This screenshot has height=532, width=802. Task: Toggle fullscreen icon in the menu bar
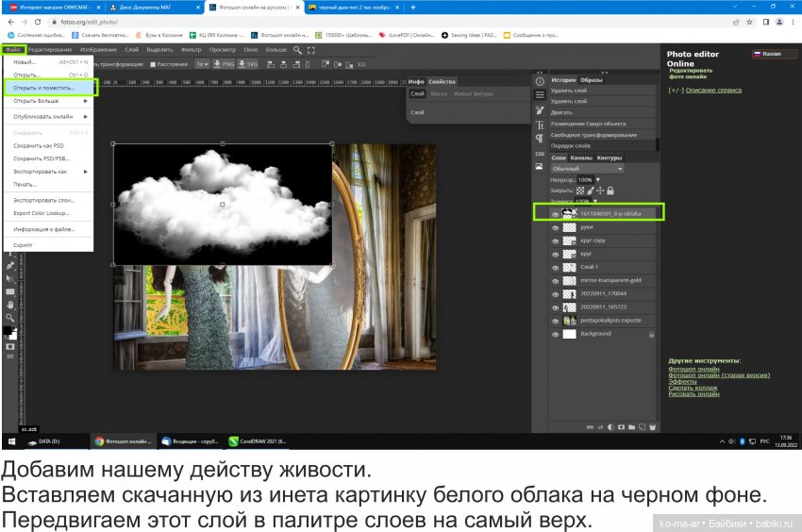coord(311,50)
